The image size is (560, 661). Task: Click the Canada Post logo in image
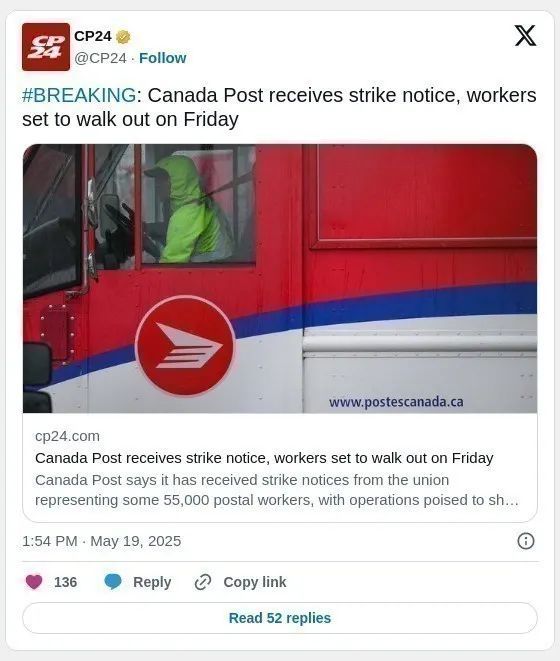[x=185, y=346]
